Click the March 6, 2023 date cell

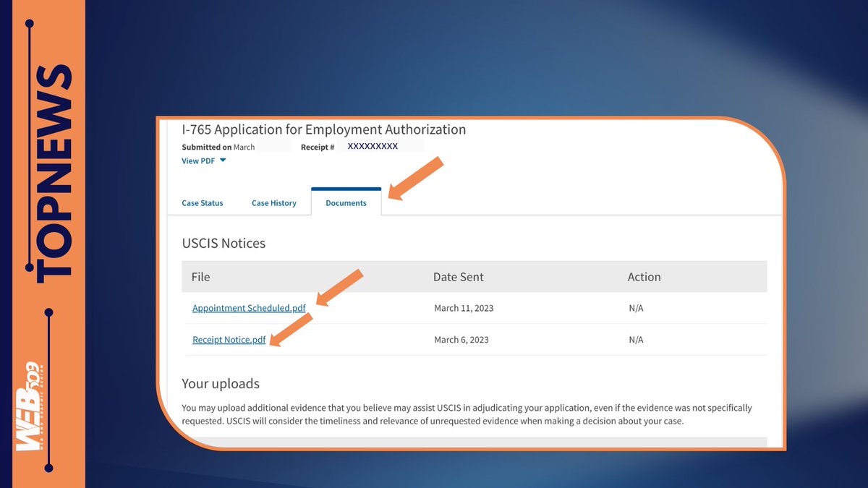tap(461, 340)
